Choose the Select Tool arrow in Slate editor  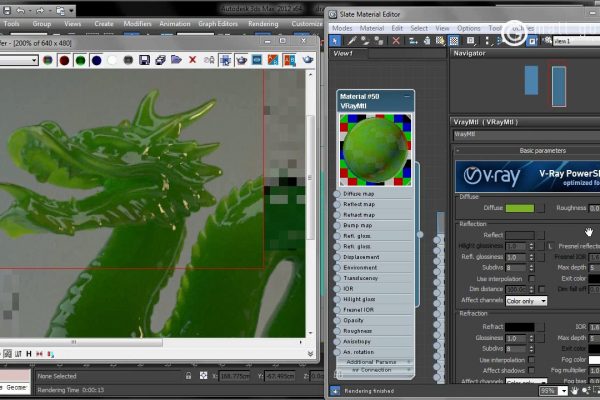(335, 41)
